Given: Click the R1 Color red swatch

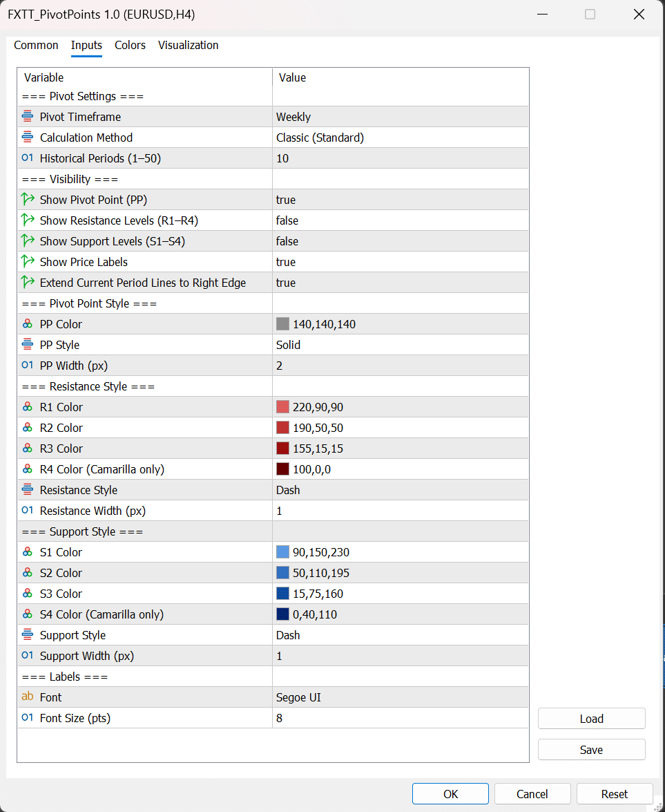Looking at the screenshot, I should pos(282,407).
